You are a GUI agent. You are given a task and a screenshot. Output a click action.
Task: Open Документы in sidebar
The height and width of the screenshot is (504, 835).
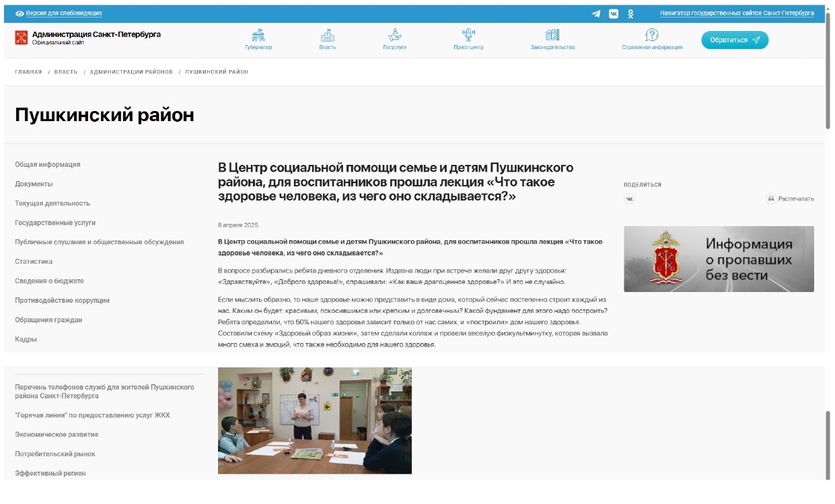[34, 184]
